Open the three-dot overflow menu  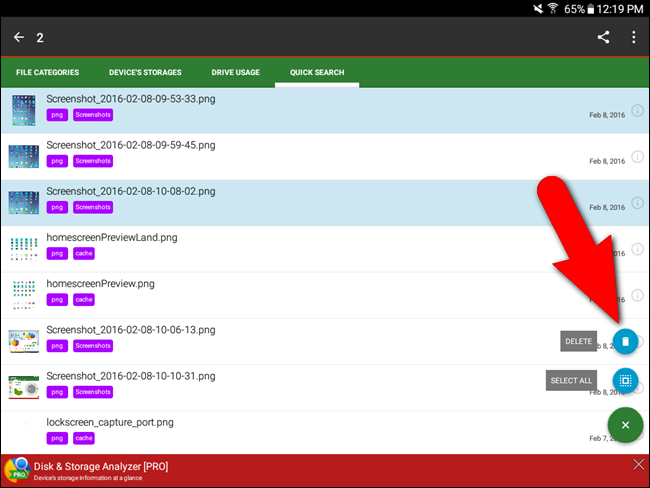(x=633, y=38)
